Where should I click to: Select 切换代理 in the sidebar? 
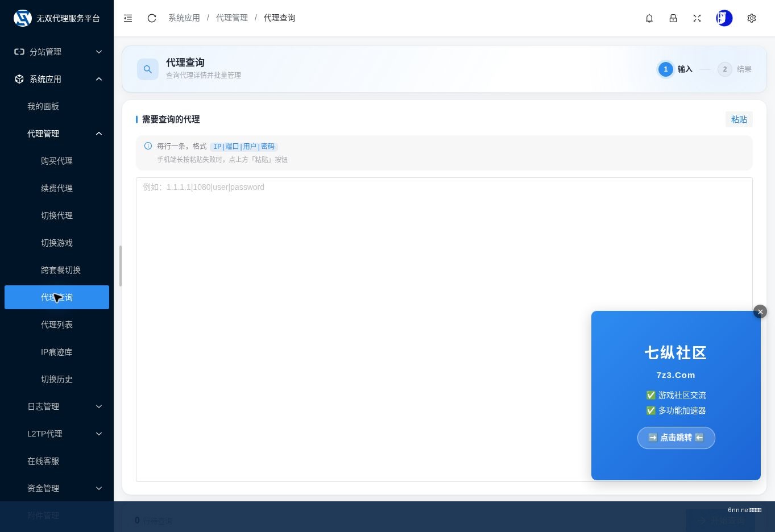pos(57,215)
